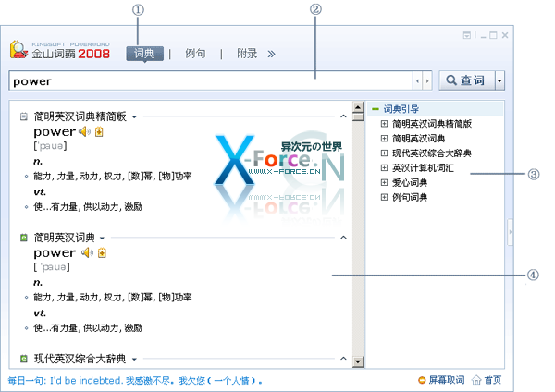Click the Kingsoft PowerWord logo icon
555x392 pixels.
(18, 50)
